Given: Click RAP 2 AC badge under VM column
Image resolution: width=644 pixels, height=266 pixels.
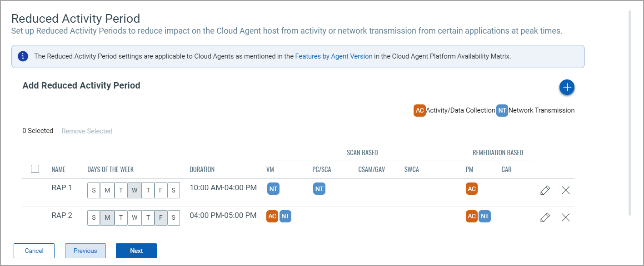Looking at the screenshot, I should [272, 216].
